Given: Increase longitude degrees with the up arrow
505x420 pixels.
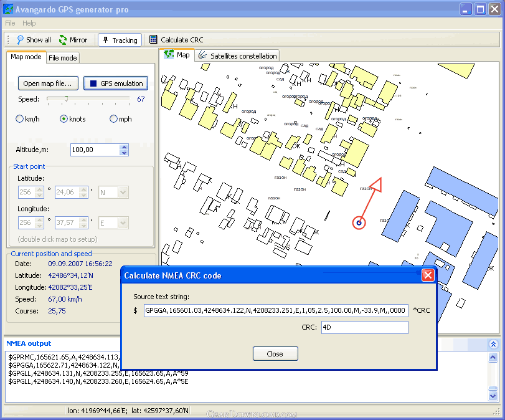Looking at the screenshot, I should coord(40,220).
